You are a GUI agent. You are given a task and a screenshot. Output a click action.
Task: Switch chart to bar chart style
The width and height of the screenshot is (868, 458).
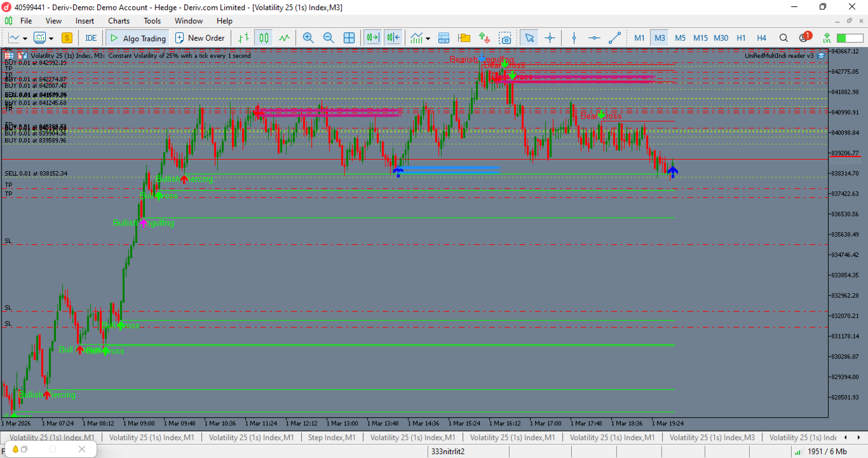pos(243,38)
